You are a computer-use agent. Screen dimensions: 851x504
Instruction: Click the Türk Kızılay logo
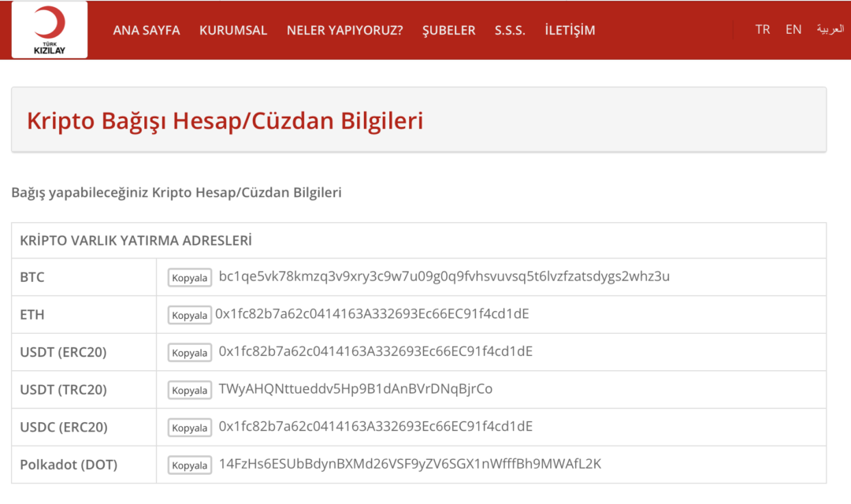click(50, 29)
